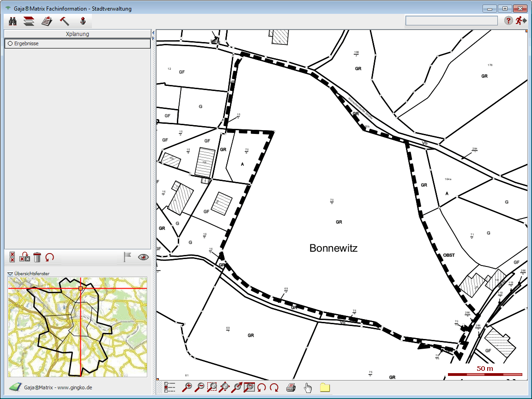
Task: Click the clipboard notes icon
Action: click(x=46, y=21)
